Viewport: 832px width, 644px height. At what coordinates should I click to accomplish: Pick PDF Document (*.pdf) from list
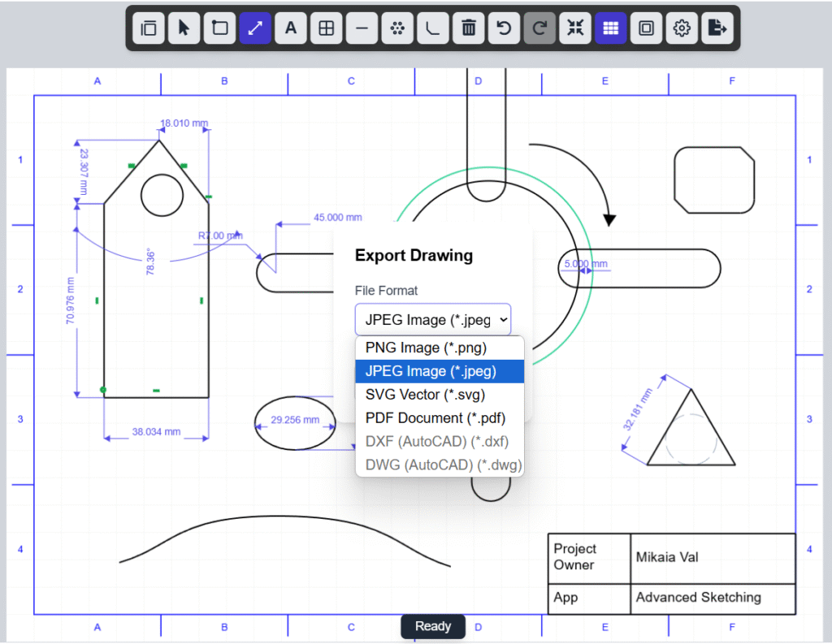coord(435,418)
